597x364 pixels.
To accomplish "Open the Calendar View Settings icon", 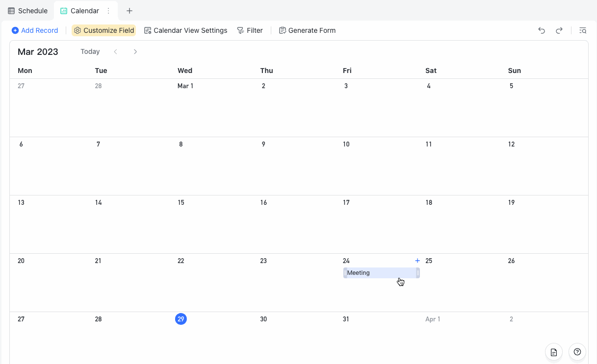I will [x=148, y=30].
